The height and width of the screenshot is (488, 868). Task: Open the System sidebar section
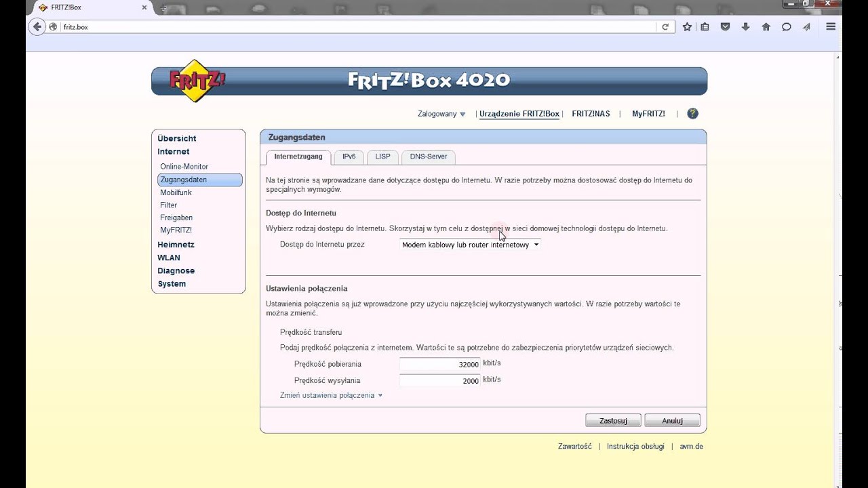click(x=172, y=284)
